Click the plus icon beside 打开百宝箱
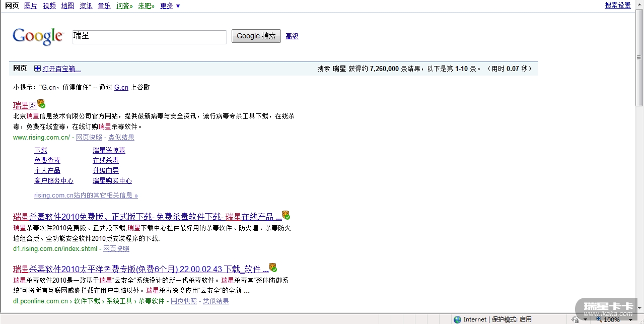The image size is (644, 324). pyautogui.click(x=37, y=69)
